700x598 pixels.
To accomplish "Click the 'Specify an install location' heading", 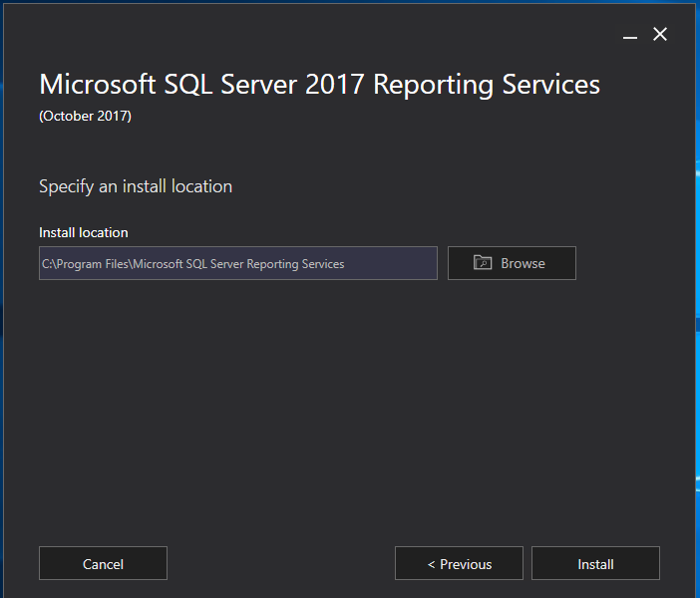I will pos(136,186).
